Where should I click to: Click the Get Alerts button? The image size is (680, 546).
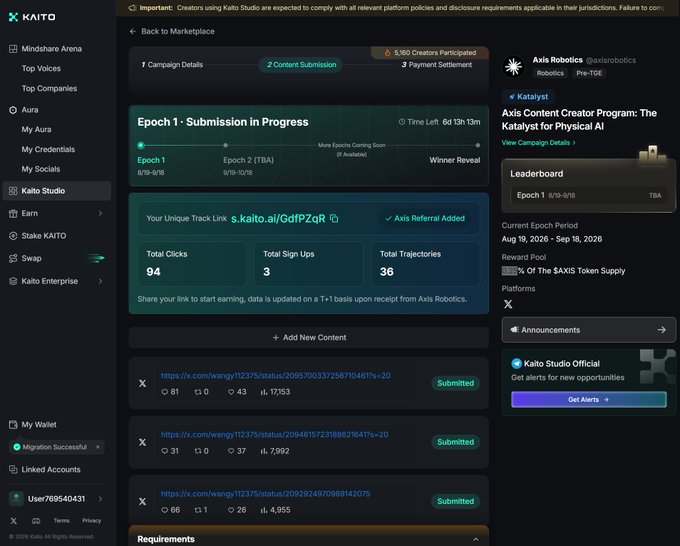(588, 399)
